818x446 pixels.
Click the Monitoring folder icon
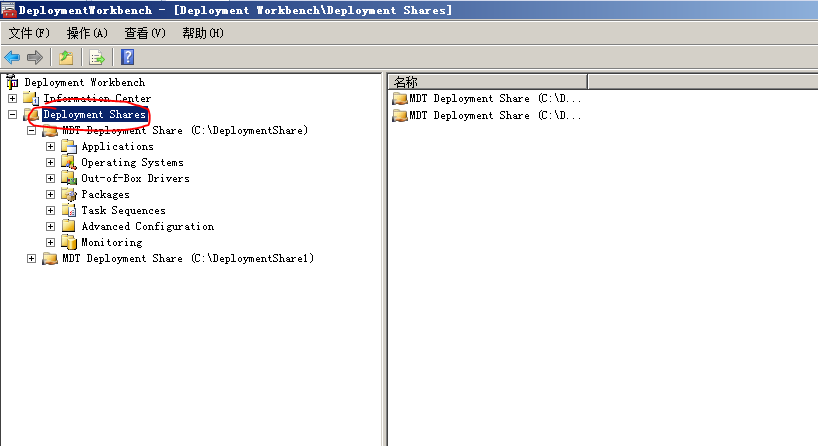tap(69, 243)
